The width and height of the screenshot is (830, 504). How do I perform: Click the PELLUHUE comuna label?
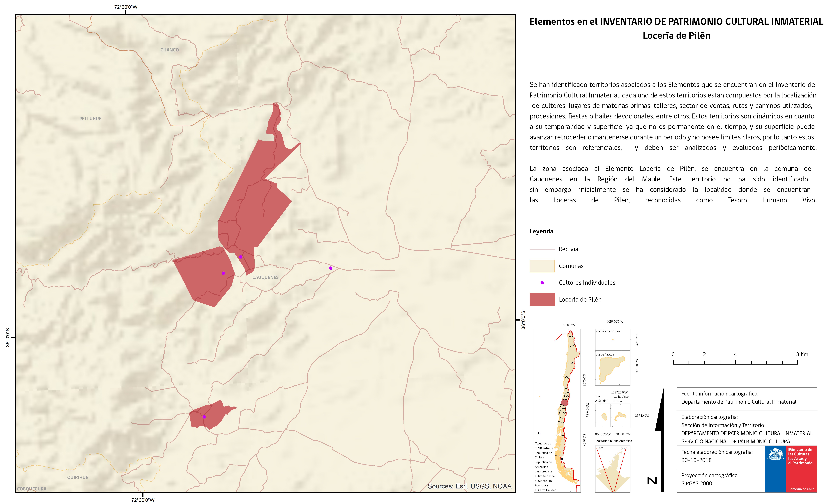click(x=90, y=119)
